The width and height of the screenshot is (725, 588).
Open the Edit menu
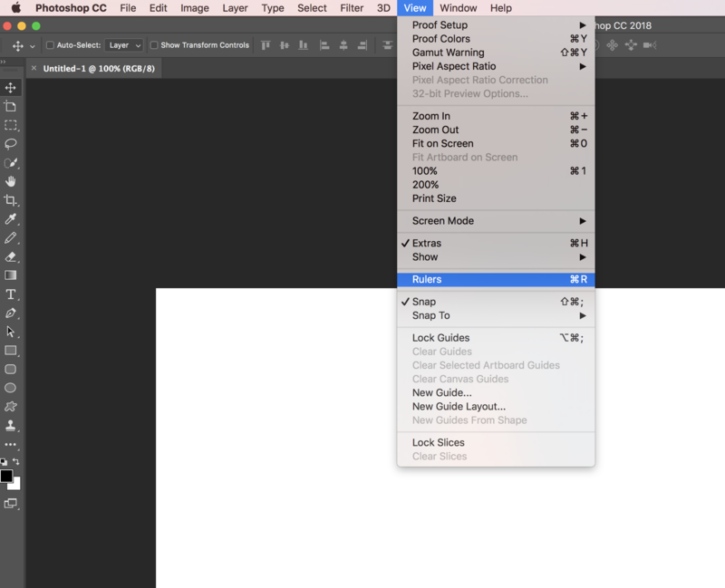point(158,8)
